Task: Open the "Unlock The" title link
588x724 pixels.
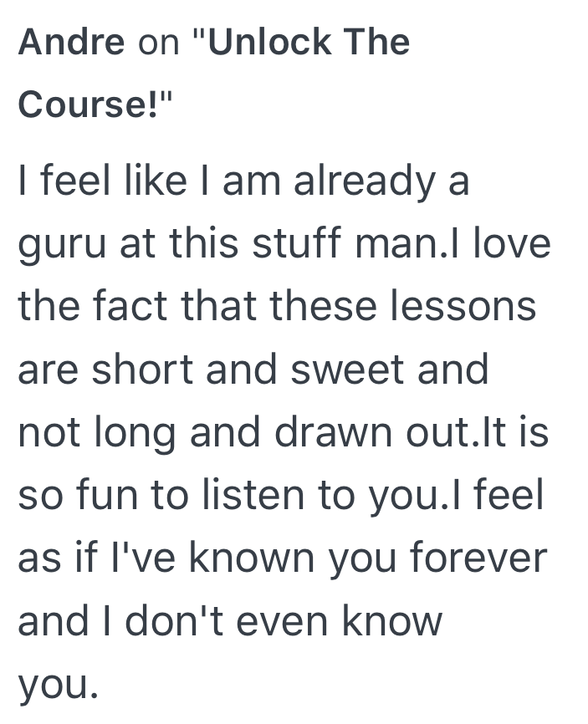Action: 309,43
